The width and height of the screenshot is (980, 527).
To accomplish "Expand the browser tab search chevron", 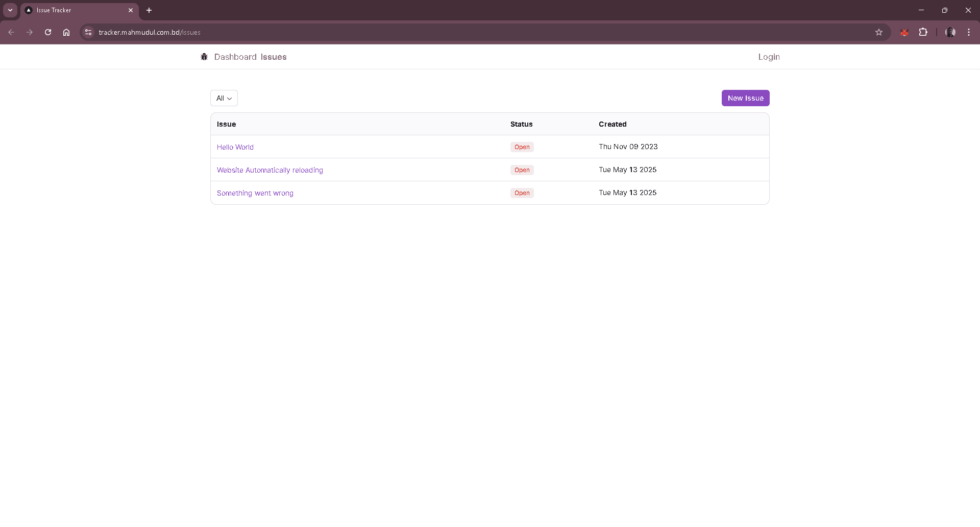I will coord(10,10).
